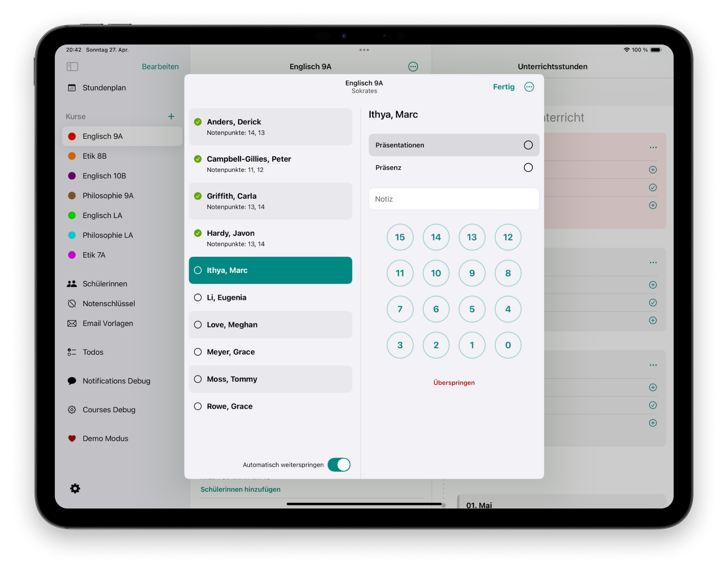Click battery indicator in status bar
This screenshot has width=728, height=571.
click(656, 50)
